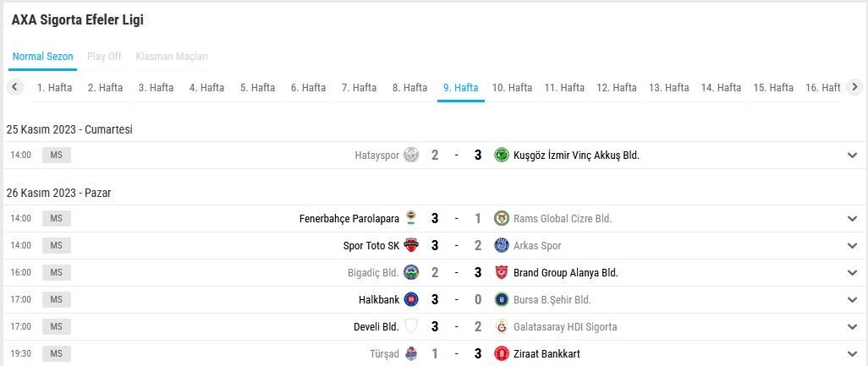868x366 pixels.
Task: Click the Kuşgöz İzmir Vinç Akkuş logo
Action: tap(501, 156)
